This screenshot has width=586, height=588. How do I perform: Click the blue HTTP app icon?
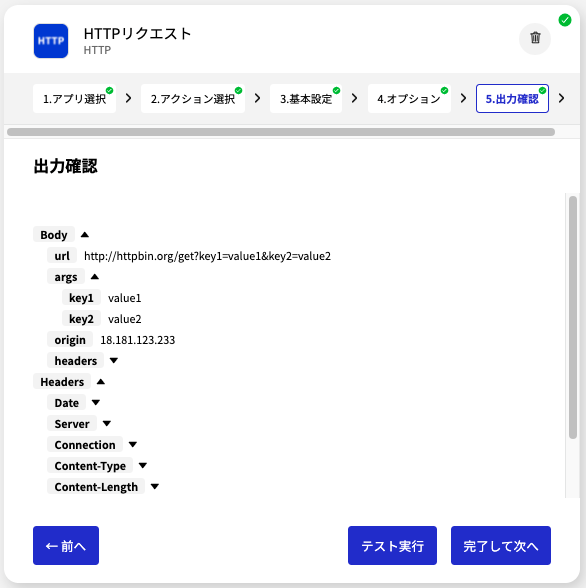click(x=51, y=41)
